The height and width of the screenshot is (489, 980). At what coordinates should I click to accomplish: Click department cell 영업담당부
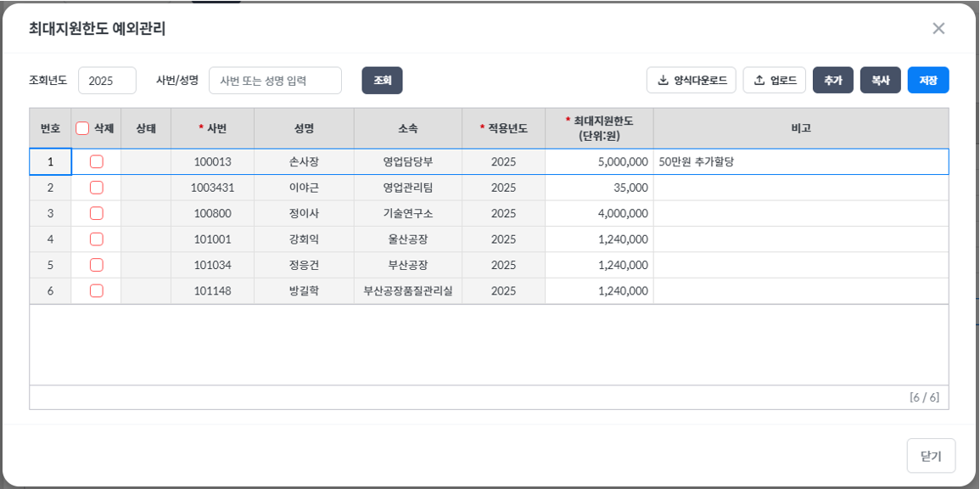pyautogui.click(x=408, y=162)
